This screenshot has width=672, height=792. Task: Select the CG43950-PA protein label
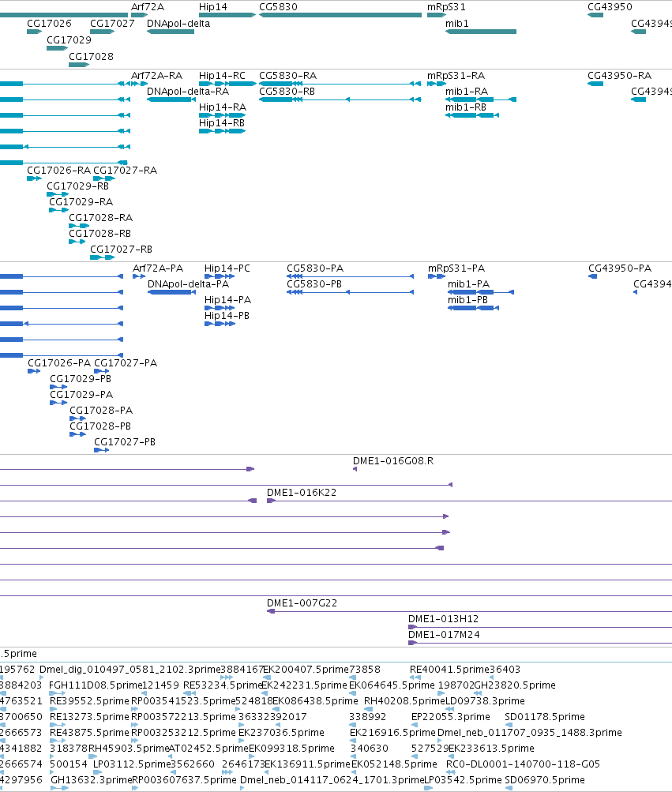click(620, 268)
